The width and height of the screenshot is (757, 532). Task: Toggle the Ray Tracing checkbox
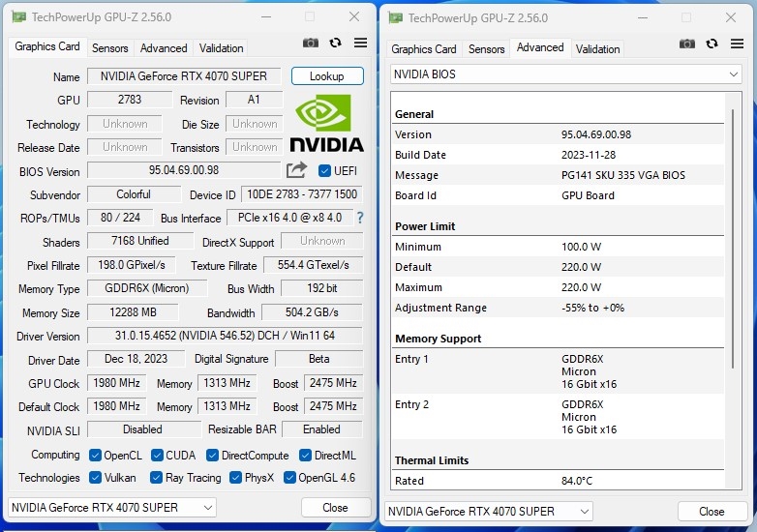[156, 478]
